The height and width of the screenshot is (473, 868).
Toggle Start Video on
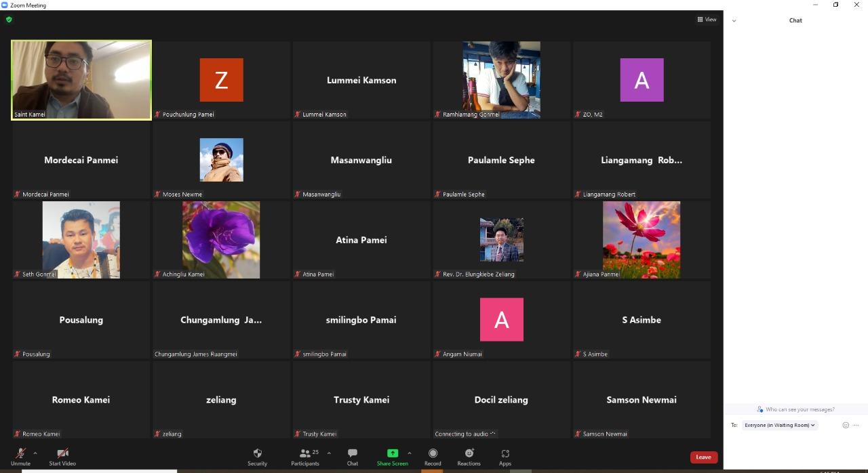[x=62, y=456]
